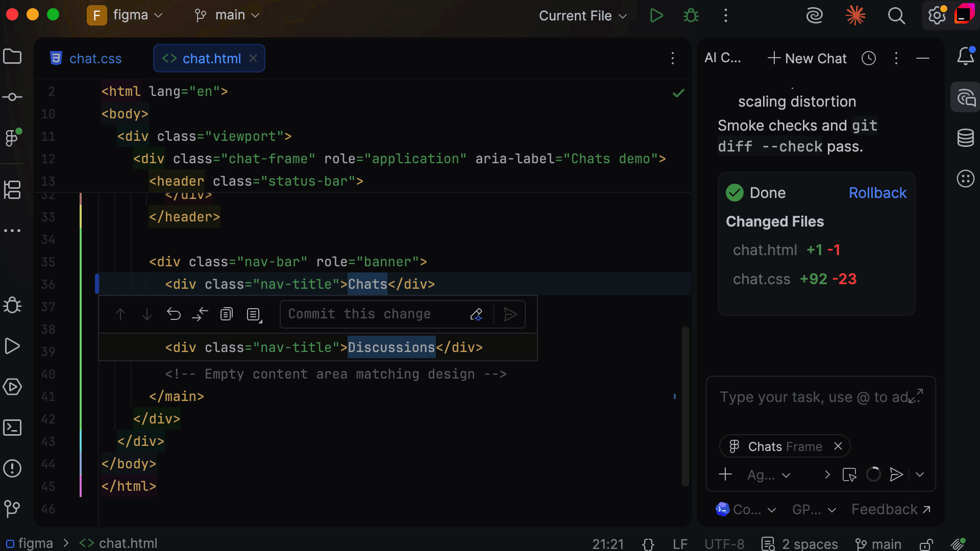Start a New Chat
The width and height of the screenshot is (980, 551).
807,58
